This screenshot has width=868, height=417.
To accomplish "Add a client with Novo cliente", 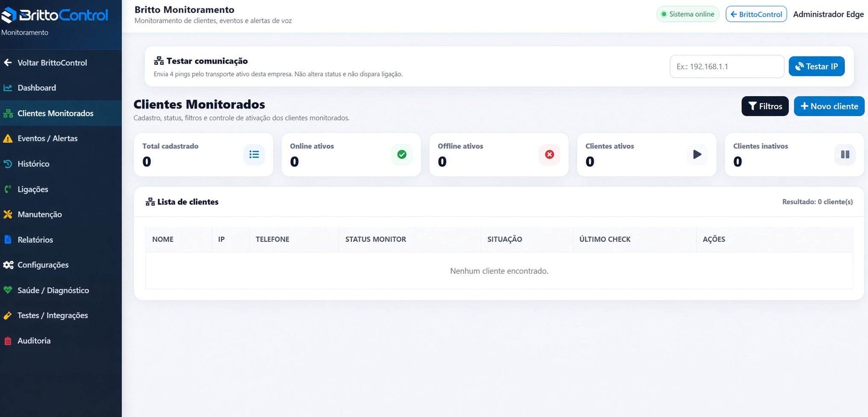I will tap(829, 106).
